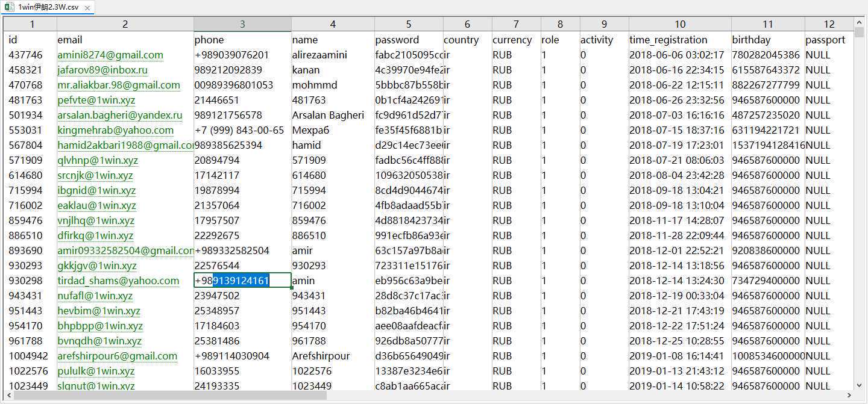Select registration time 2019-01-08 16:14:41
The image size is (868, 404).
(x=680, y=356)
